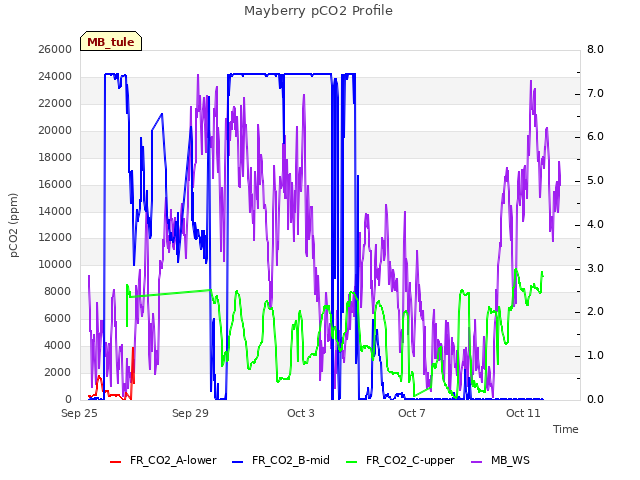This screenshot has width=640, height=480.
Task: Click the Oct 7 date tick label
Action: click(x=412, y=413)
